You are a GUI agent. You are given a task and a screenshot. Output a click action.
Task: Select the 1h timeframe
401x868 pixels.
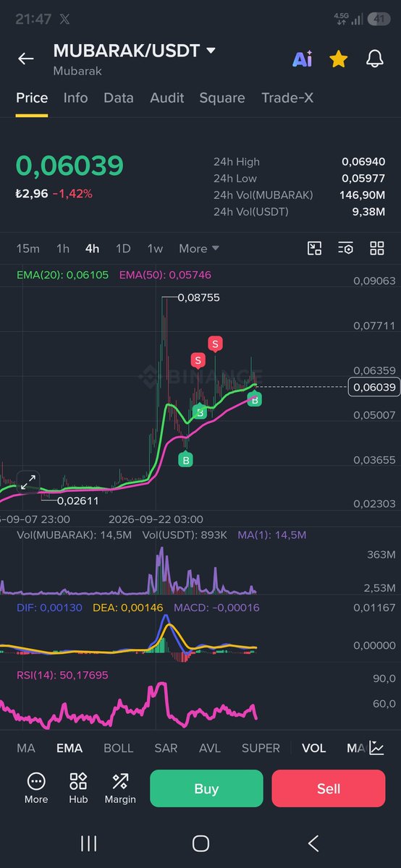63,248
